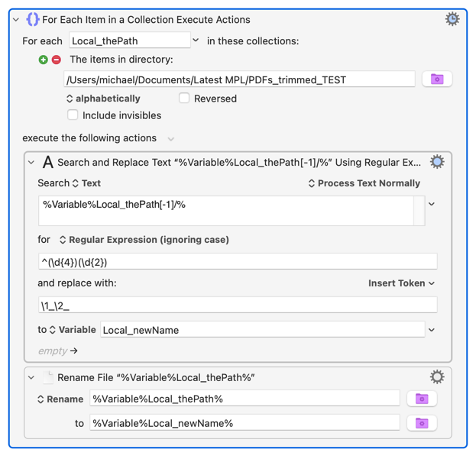Open gear menu for Search and Replace action
476x459 pixels.
coord(437,162)
